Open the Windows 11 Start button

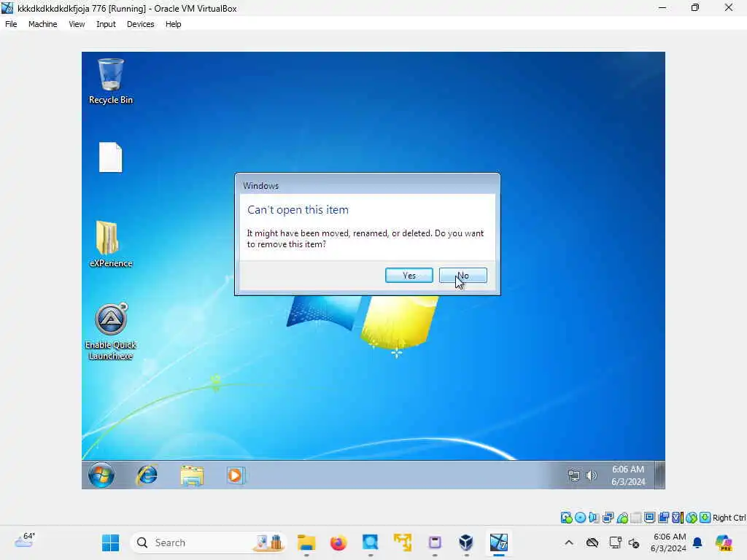(111, 542)
